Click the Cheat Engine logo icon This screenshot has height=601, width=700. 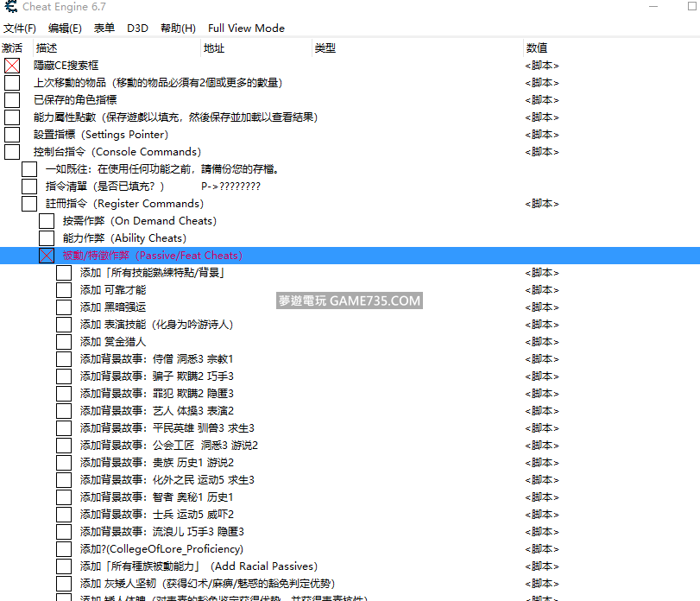(10, 7)
